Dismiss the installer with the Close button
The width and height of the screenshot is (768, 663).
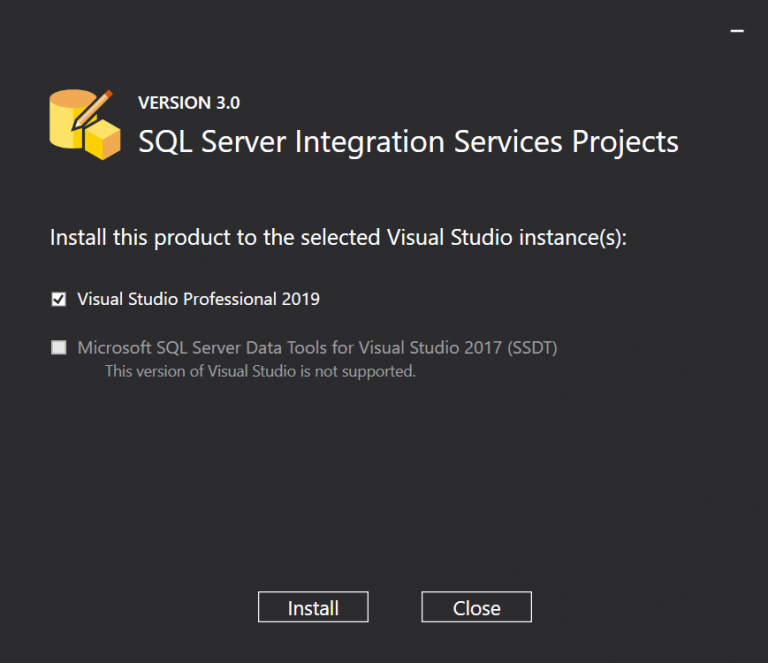(x=477, y=607)
